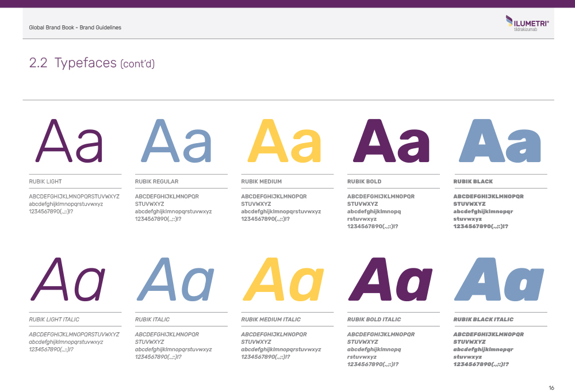Select the 'RUBIK BLACK' label
Screen dimensions: 575x392
pyautogui.click(x=473, y=182)
